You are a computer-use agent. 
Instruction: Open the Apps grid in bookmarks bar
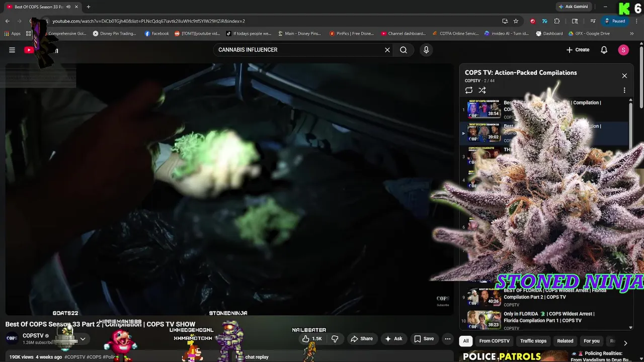coord(13,34)
